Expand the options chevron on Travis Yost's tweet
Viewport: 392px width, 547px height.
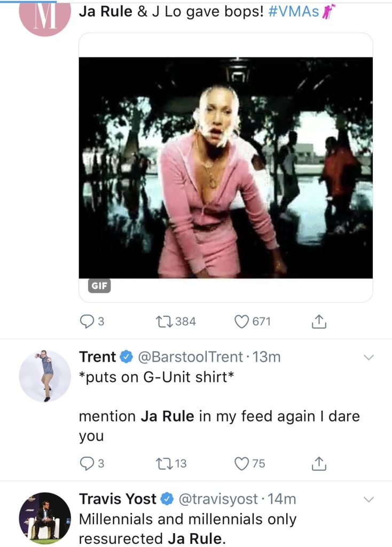pos(369,499)
